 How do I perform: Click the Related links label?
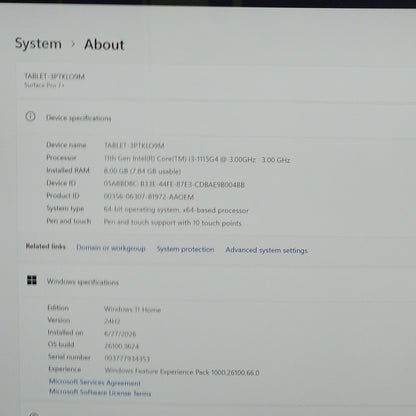coord(45,246)
